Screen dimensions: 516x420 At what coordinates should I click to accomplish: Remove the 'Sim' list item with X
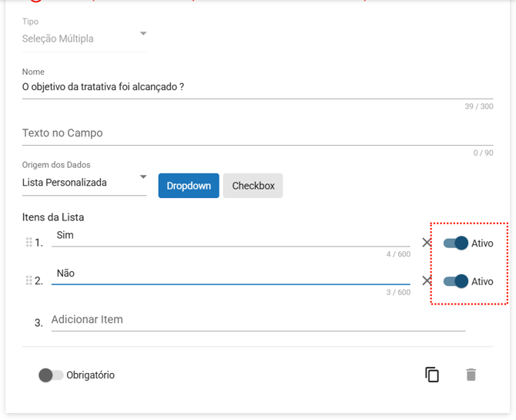pos(427,243)
